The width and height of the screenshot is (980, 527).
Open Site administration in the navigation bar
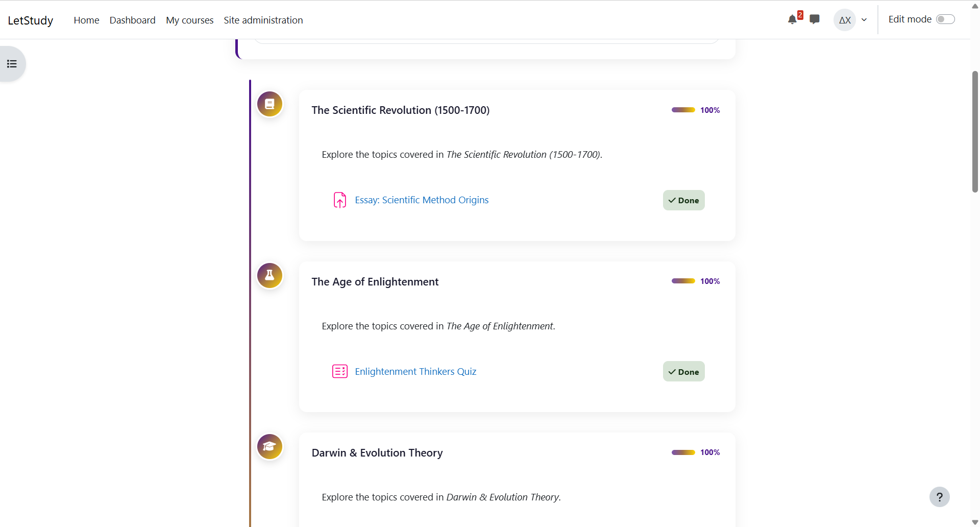[x=263, y=20]
